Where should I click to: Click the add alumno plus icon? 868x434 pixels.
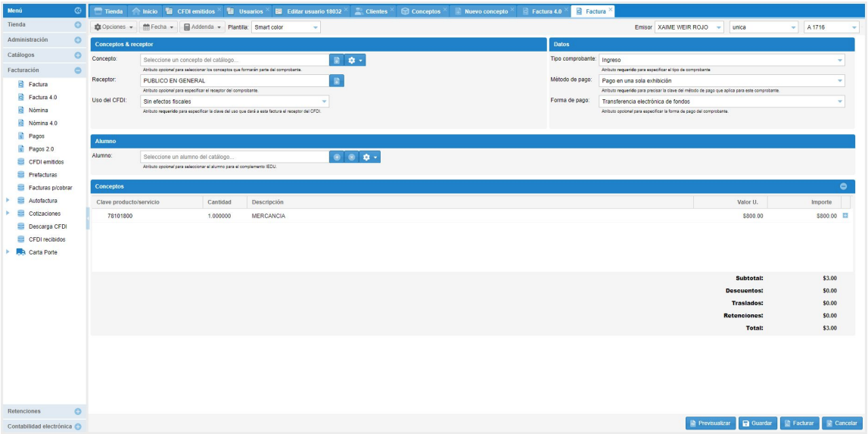[x=337, y=157]
